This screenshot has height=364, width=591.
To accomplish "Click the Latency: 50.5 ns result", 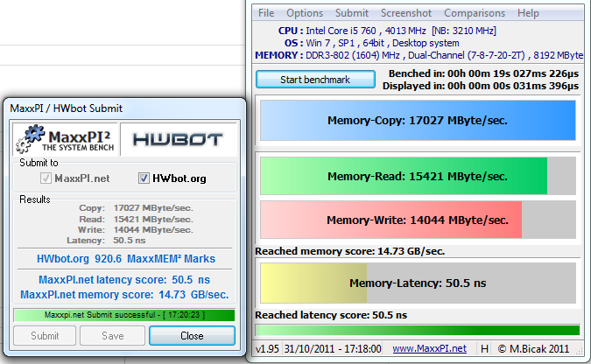I will pos(106,241).
